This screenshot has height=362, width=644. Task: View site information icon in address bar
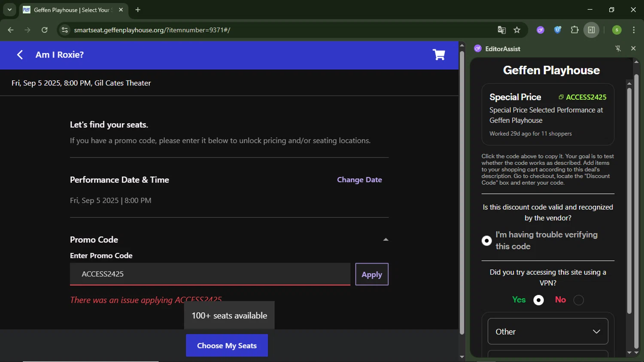(65, 30)
